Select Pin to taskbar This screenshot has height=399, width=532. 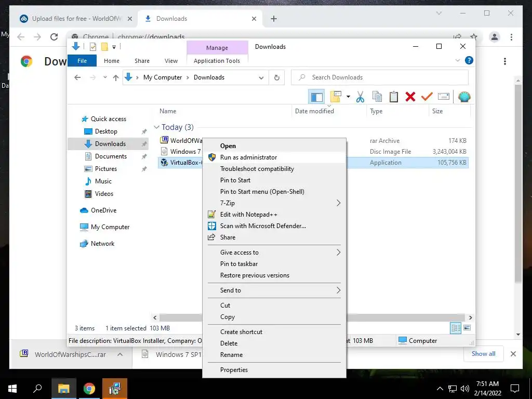pyautogui.click(x=274, y=264)
